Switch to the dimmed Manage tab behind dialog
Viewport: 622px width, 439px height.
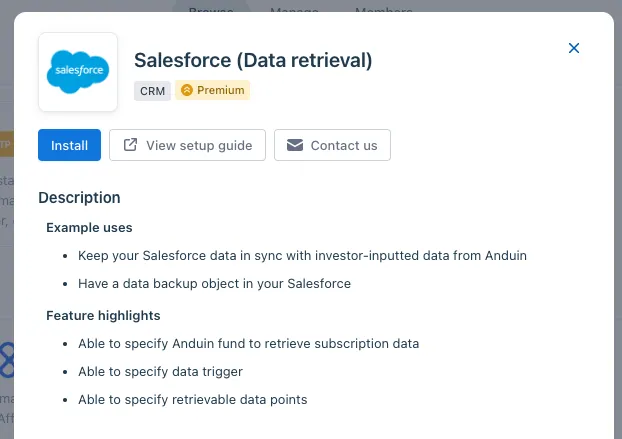[294, 8]
